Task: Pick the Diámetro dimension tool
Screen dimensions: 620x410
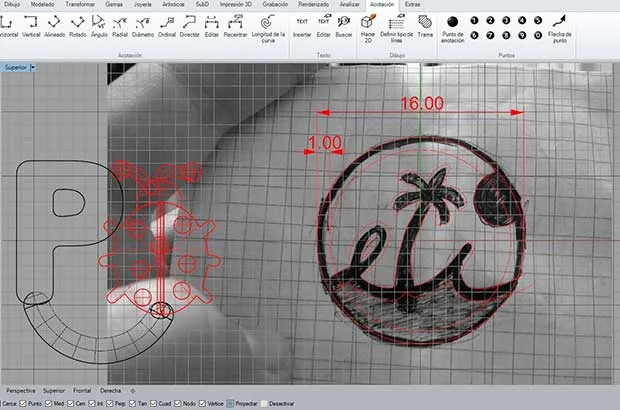Action: pos(143,23)
